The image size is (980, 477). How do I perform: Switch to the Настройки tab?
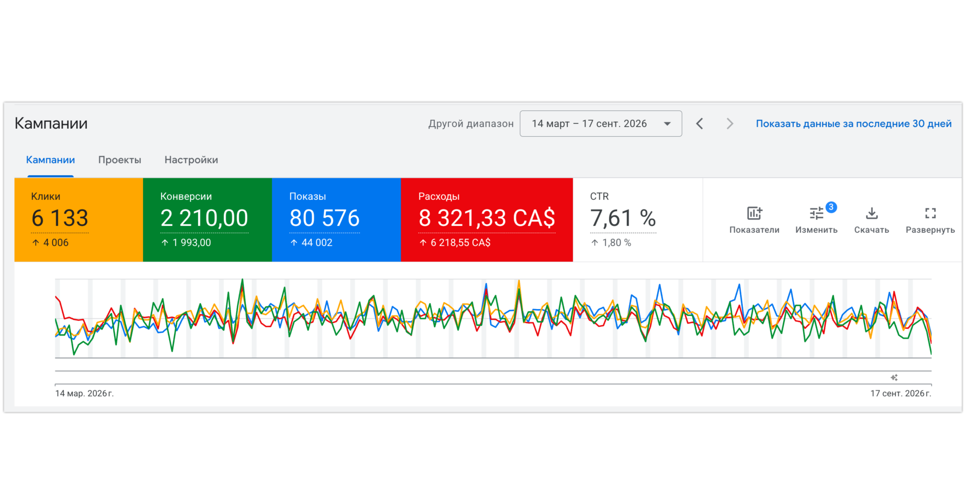tap(191, 160)
